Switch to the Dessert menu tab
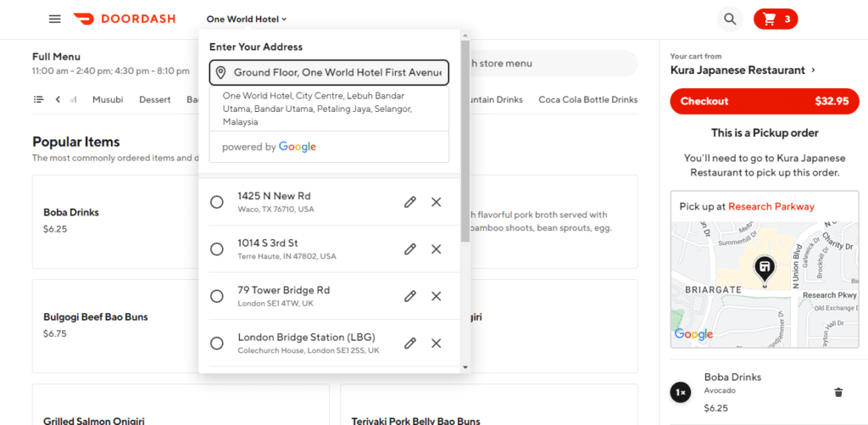 click(155, 100)
